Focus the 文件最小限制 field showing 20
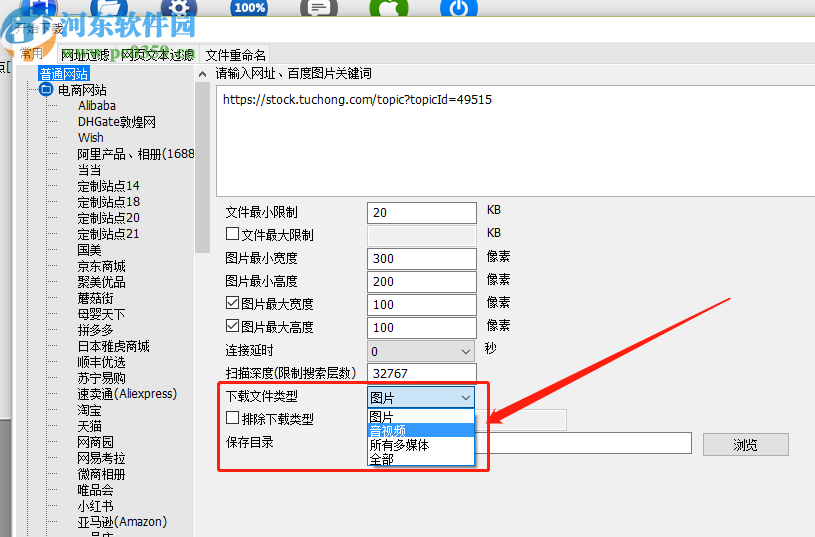The width and height of the screenshot is (815, 537). click(x=422, y=213)
